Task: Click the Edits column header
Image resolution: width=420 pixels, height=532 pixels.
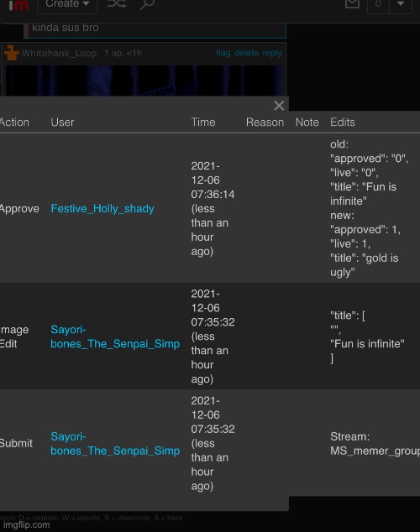Action: pos(342,123)
